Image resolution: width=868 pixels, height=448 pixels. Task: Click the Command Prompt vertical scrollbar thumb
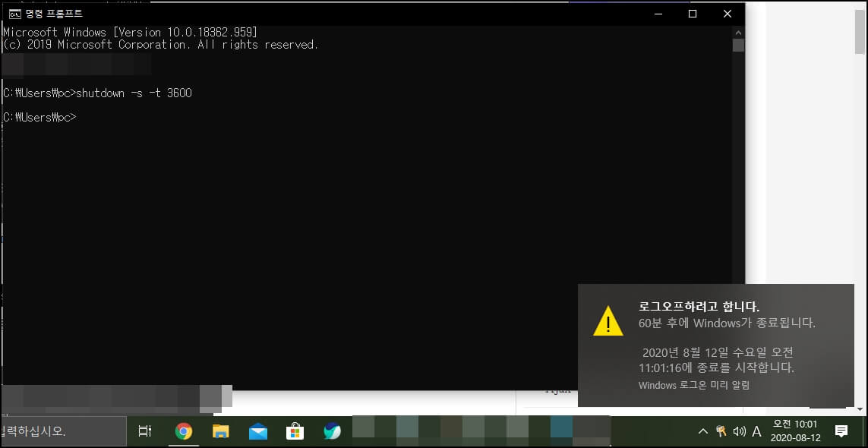coord(738,45)
